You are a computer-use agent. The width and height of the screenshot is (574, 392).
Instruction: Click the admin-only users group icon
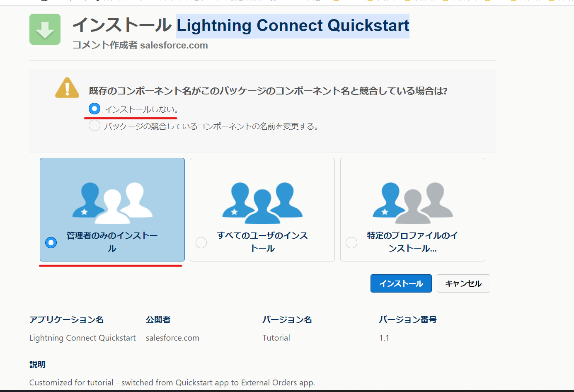(112, 203)
